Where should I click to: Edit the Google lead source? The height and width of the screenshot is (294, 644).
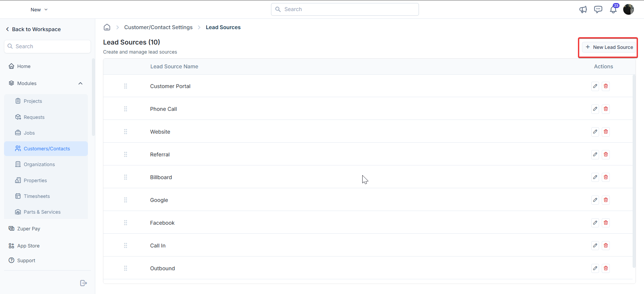(595, 200)
